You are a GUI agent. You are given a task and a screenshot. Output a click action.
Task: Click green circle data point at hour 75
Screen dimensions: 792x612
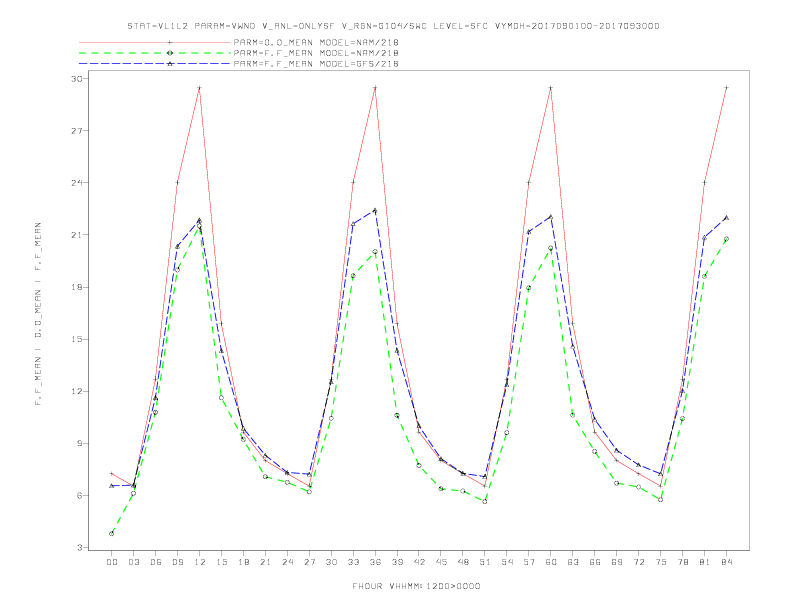[661, 500]
